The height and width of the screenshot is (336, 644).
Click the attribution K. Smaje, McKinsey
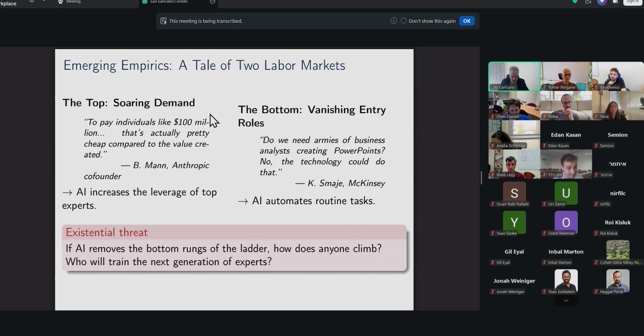[x=340, y=183]
